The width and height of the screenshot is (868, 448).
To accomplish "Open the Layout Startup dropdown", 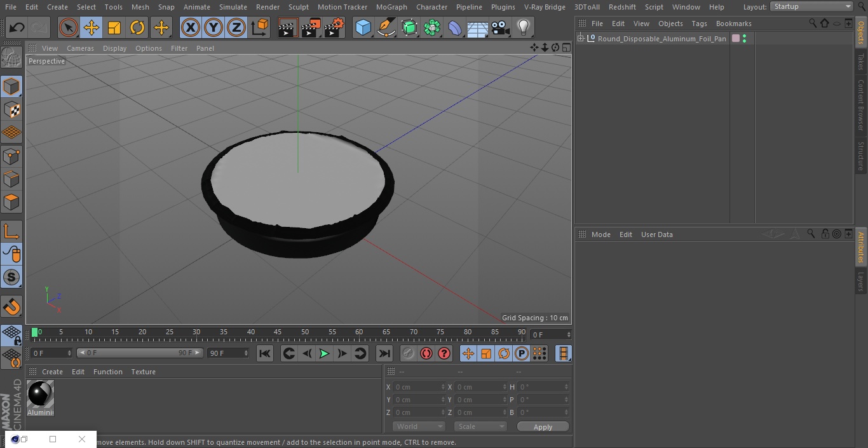I will [x=811, y=6].
